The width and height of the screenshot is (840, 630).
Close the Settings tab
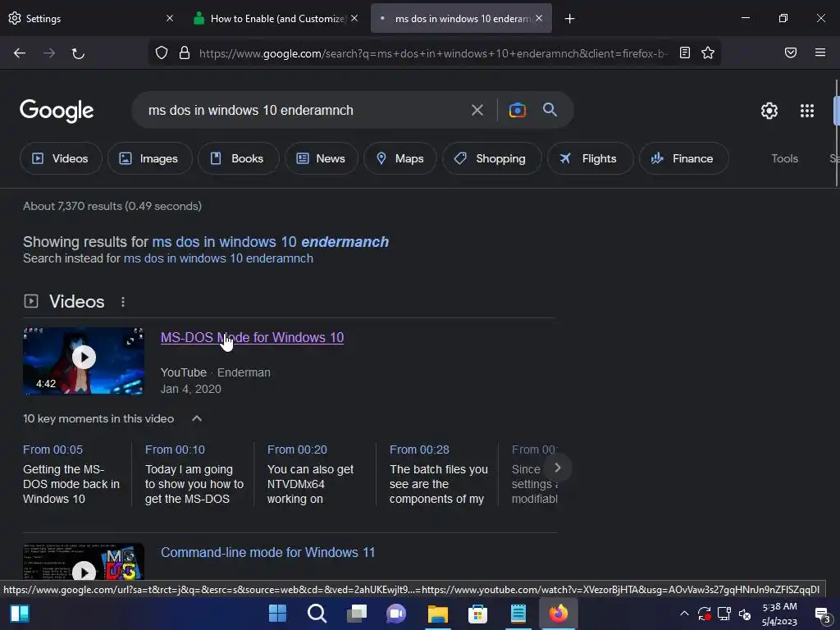(169, 18)
